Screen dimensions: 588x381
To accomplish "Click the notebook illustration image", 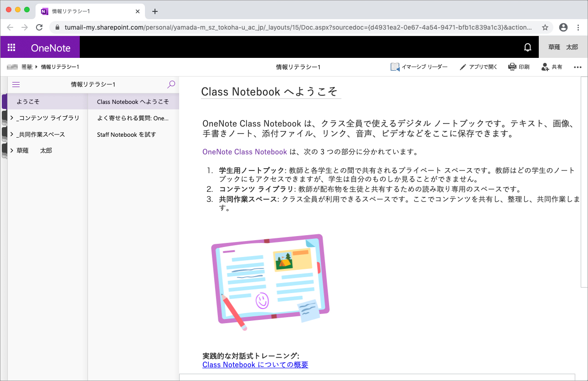I will pyautogui.click(x=270, y=281).
